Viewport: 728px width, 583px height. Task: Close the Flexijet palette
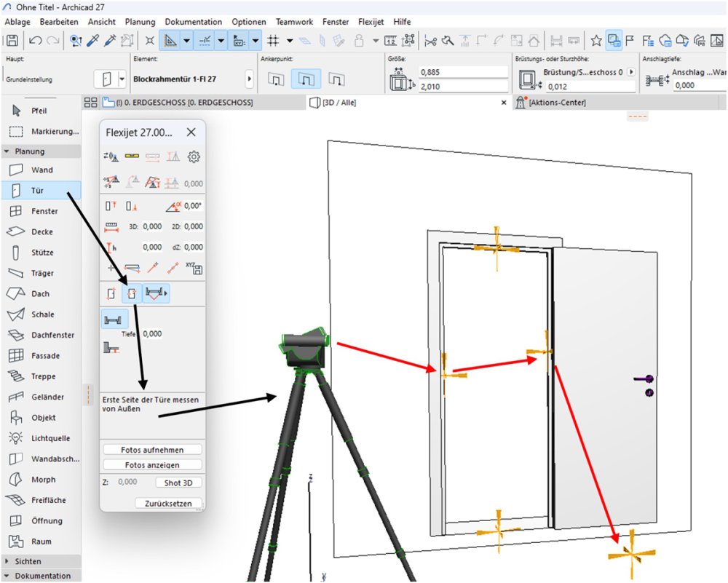pyautogui.click(x=191, y=132)
